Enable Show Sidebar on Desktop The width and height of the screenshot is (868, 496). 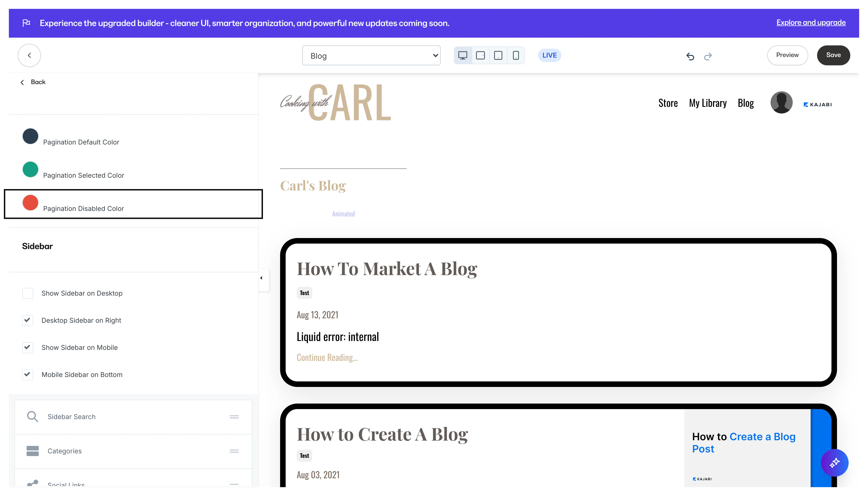(x=28, y=293)
